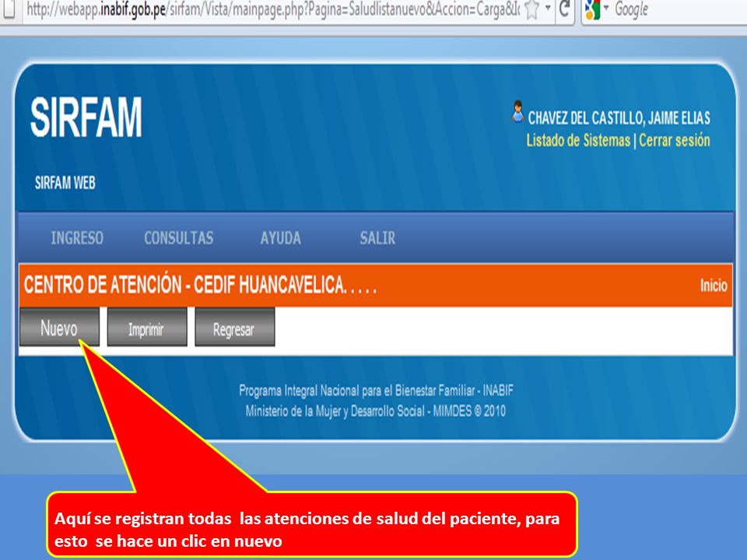Open the INGRESO menu
Viewport: 747px width, 560px height.
77,238
